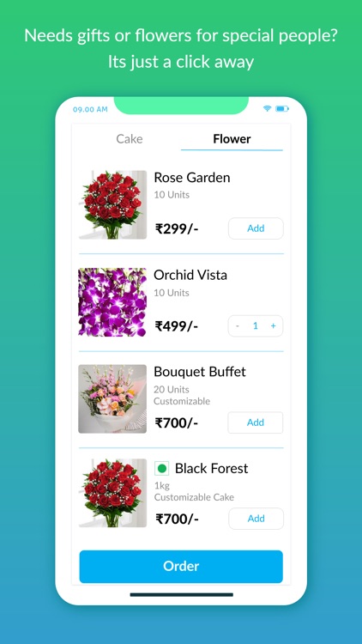Viewport: 362px width, 644px height.
Task: Click the green veg indicator icon
Action: tap(162, 468)
